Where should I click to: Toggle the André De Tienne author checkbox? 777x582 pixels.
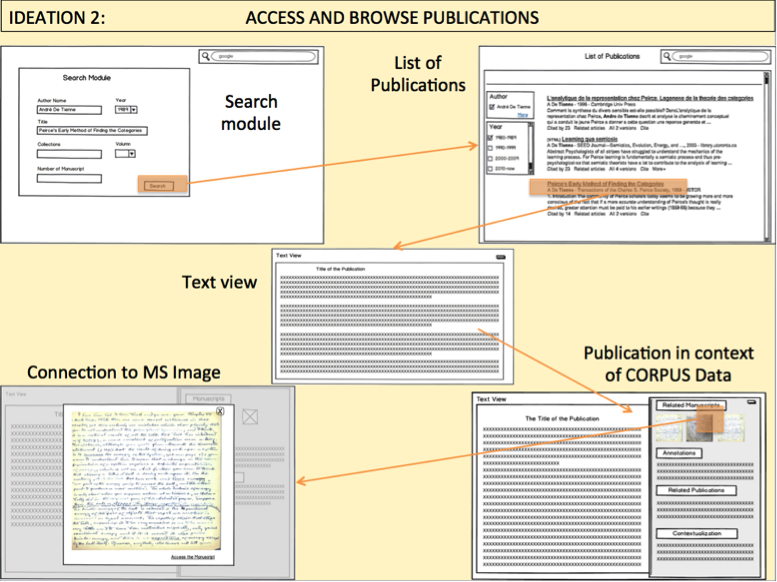point(492,107)
